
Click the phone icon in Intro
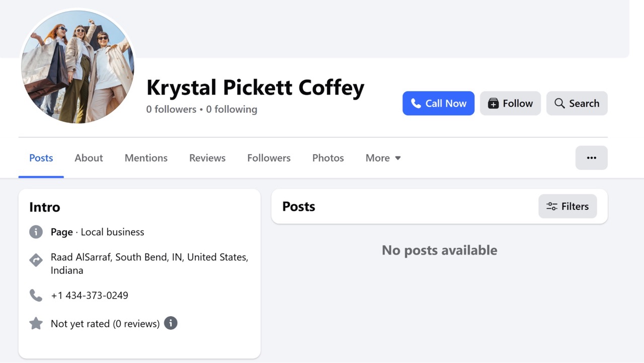(x=36, y=295)
